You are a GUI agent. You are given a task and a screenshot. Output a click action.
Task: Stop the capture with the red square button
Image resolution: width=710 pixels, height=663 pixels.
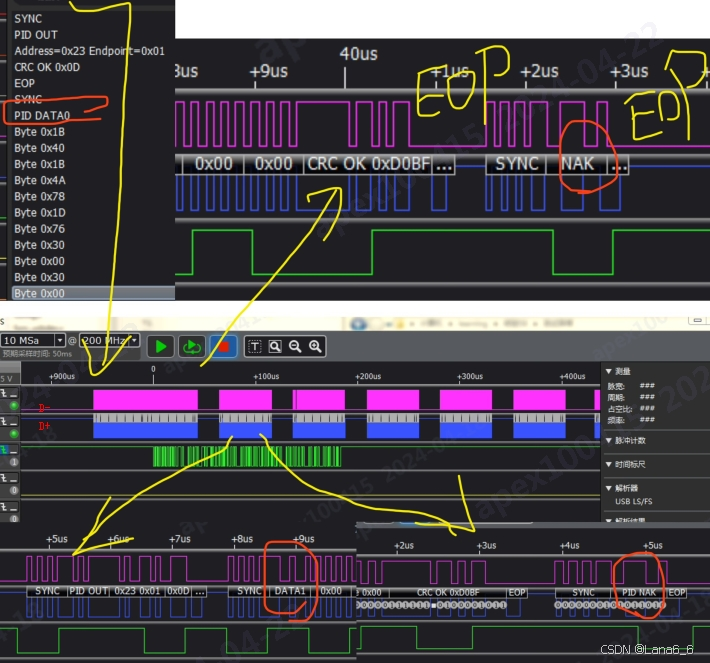(224, 347)
